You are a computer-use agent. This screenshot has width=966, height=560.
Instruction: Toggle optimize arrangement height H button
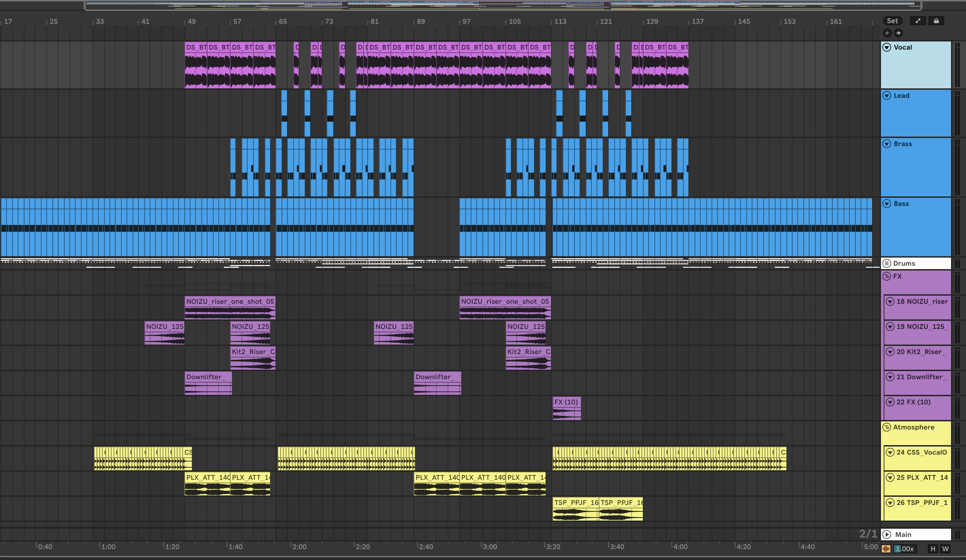933,548
